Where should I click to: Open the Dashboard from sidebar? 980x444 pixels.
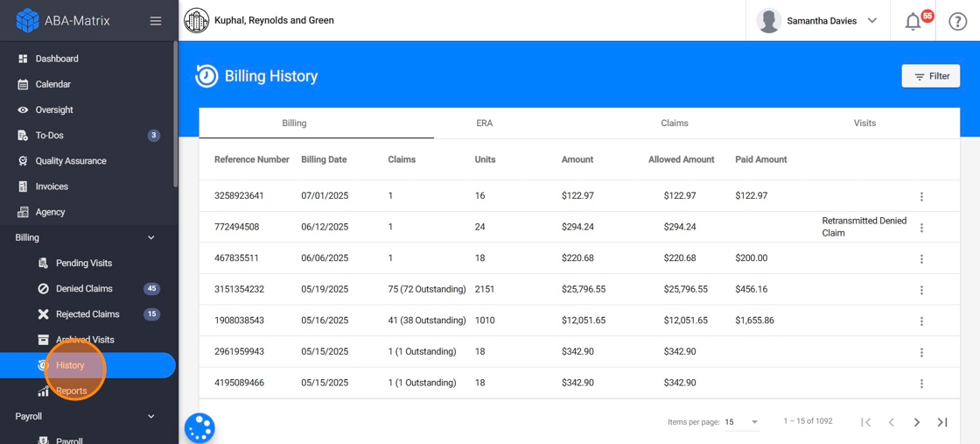point(57,59)
